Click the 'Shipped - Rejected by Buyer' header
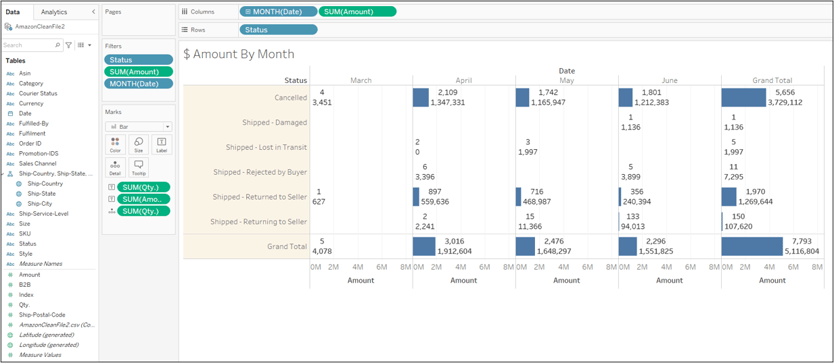This screenshot has height=363, width=834. coord(260,172)
